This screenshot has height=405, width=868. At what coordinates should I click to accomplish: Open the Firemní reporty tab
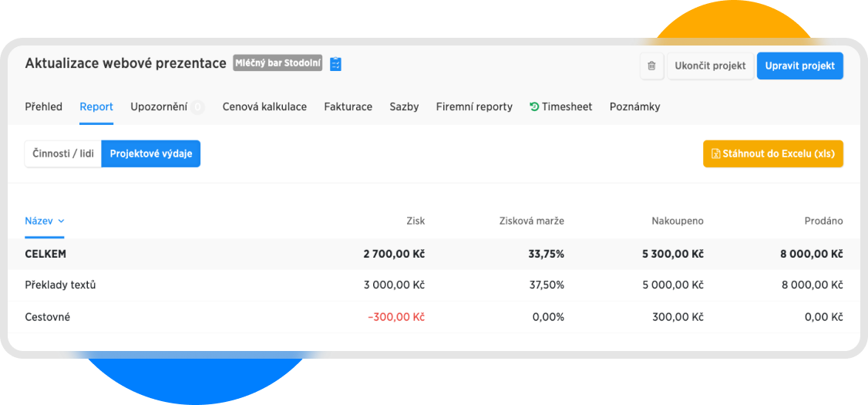pyautogui.click(x=474, y=107)
